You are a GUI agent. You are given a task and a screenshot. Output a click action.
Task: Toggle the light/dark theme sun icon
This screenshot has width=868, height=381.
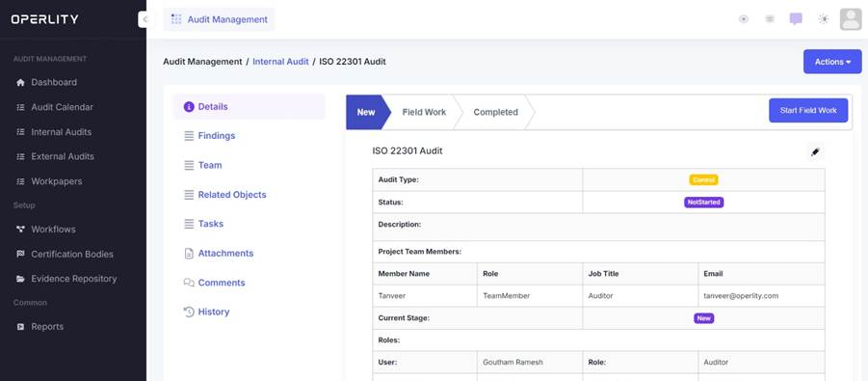click(x=824, y=19)
